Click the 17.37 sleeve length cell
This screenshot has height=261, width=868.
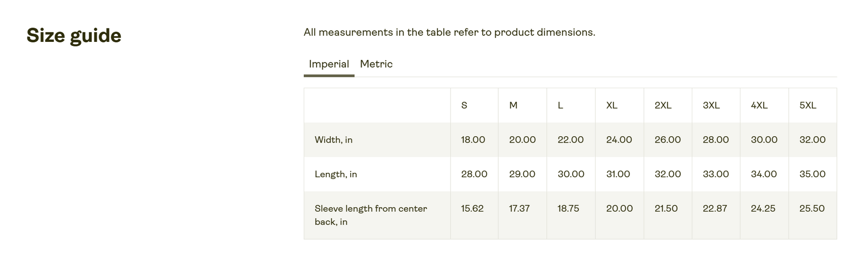[x=519, y=208]
